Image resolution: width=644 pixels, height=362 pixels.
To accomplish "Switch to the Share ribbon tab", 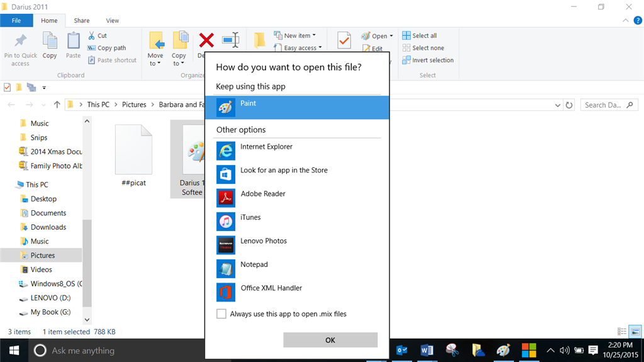I will tap(82, 21).
